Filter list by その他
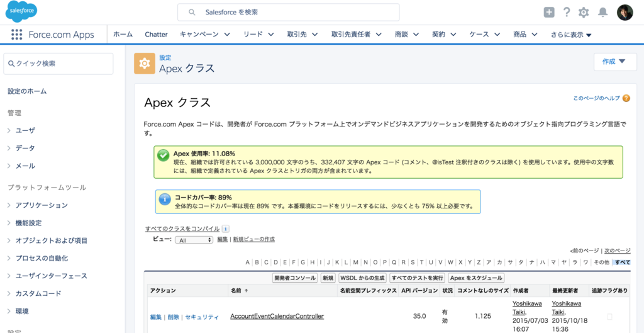 [x=601, y=262]
